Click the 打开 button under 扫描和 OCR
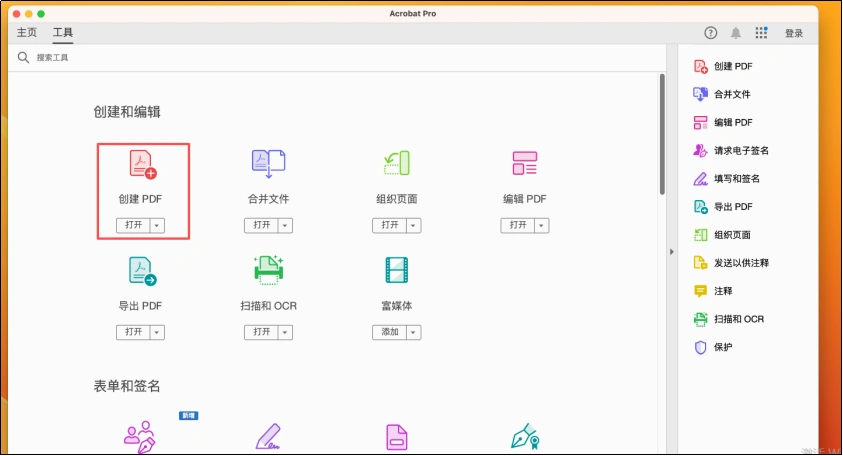 (x=261, y=332)
